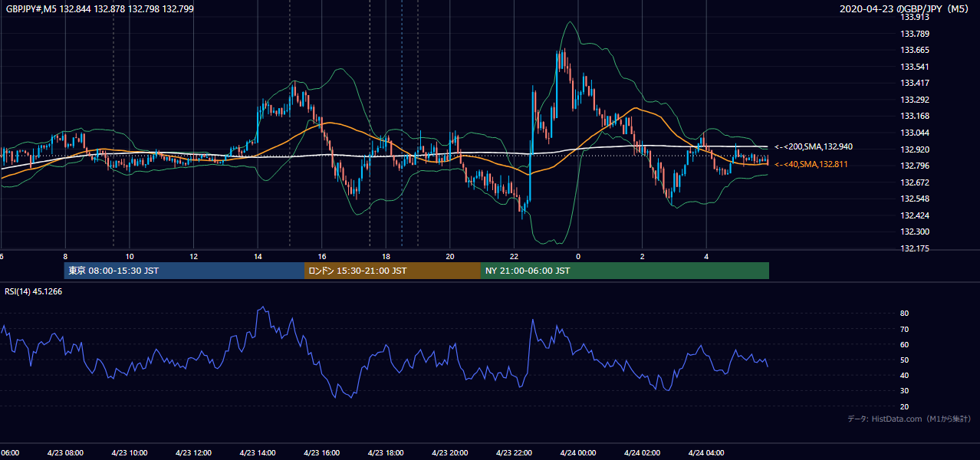Click date axis label 4/23 22:00
980x460 pixels.
coord(514,453)
